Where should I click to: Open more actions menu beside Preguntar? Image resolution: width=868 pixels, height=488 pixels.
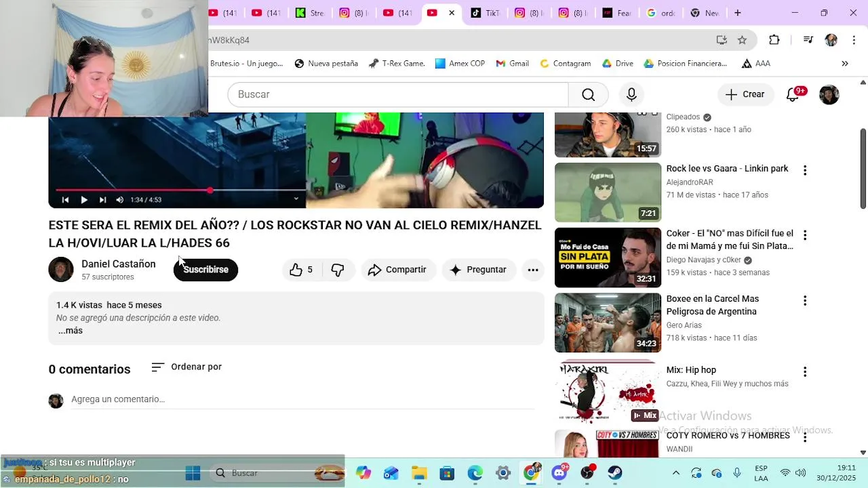tap(533, 270)
